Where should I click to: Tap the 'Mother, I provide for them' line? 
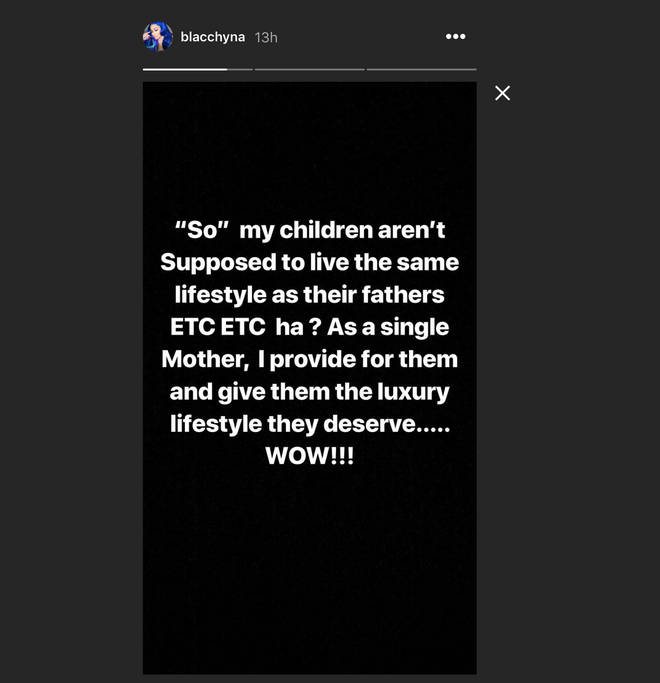(309, 359)
